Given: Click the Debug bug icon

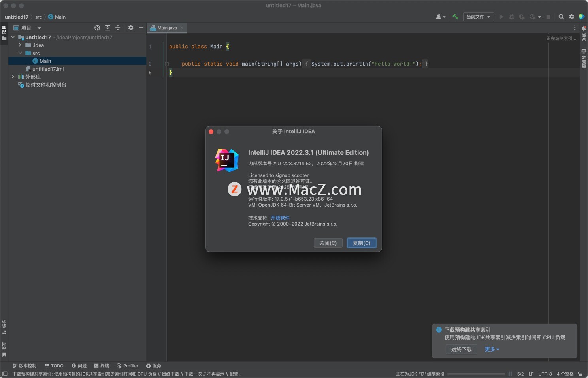Looking at the screenshot, I should pos(511,17).
